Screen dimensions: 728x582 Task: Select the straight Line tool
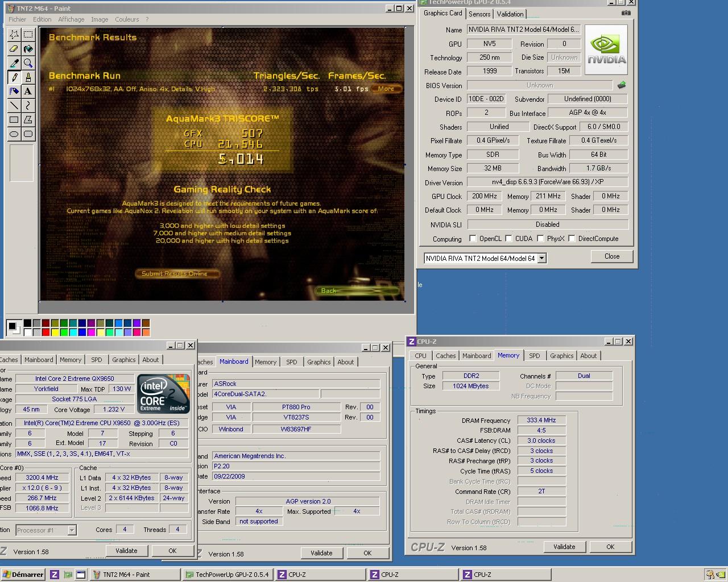[14, 105]
